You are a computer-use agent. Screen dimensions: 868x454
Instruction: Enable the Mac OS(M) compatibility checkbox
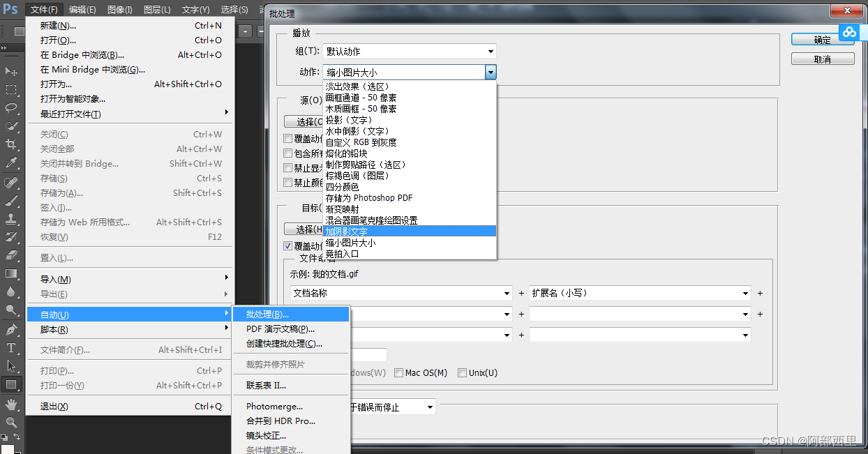point(398,372)
